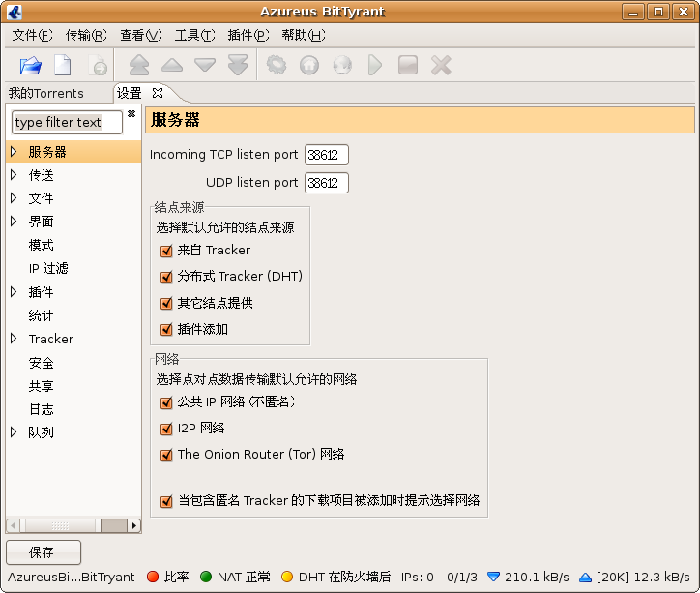The width and height of the screenshot is (700, 593).
Task: Click the type filter text box
Action: pos(67,122)
